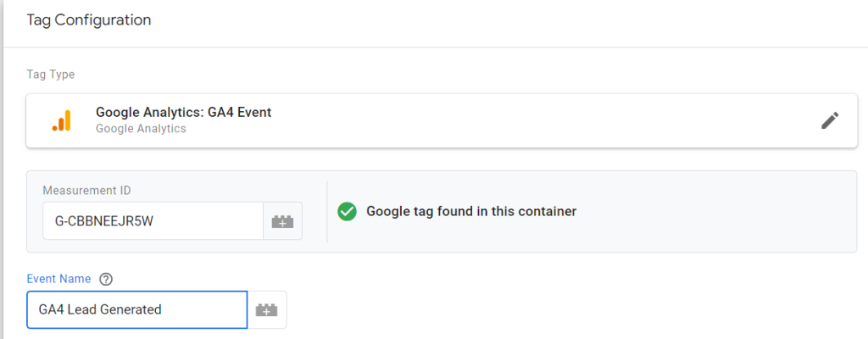
Task: Click the help question mark near Event Name
Action: point(106,279)
